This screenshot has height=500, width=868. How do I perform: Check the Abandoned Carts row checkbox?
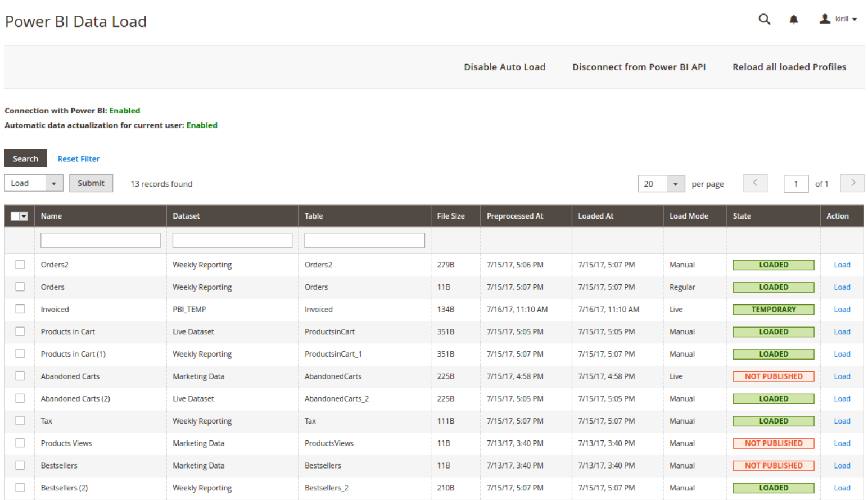tap(20, 376)
